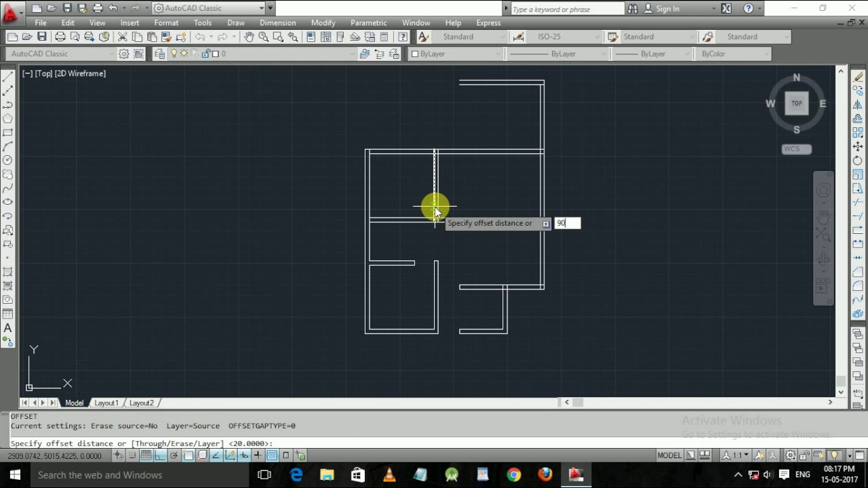This screenshot has width=868, height=488.
Task: Select the Ellipse draw tool
Action: coord(8,202)
